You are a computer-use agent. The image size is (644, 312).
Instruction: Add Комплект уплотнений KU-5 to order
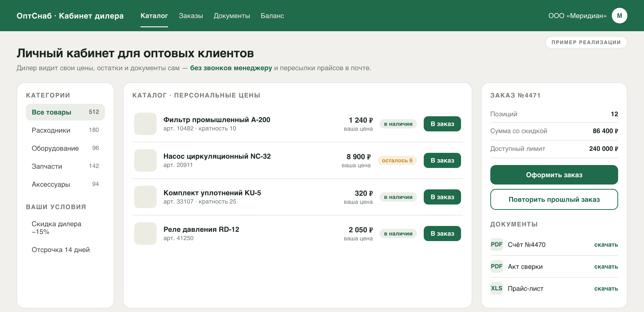442,197
